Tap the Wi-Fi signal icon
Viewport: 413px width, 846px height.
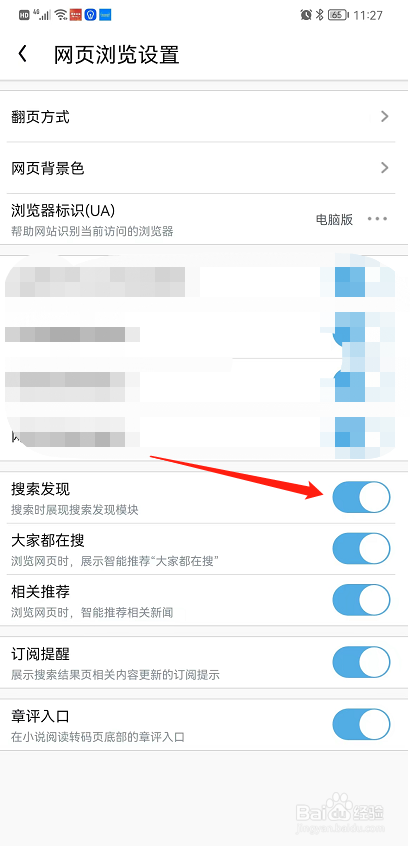61,15
